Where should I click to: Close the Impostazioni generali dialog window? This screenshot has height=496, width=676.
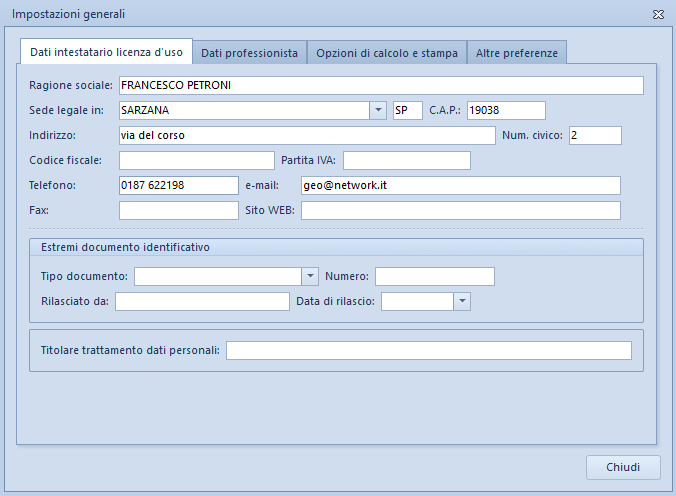point(657,15)
